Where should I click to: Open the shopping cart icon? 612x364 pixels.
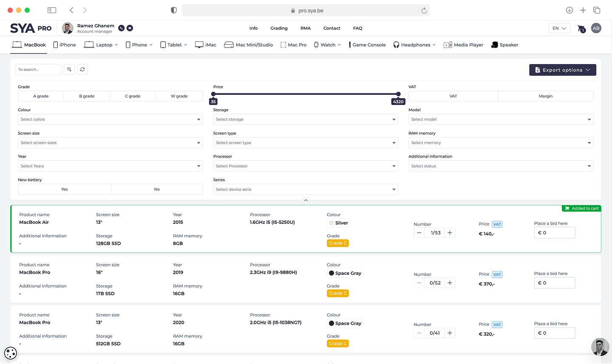[581, 28]
